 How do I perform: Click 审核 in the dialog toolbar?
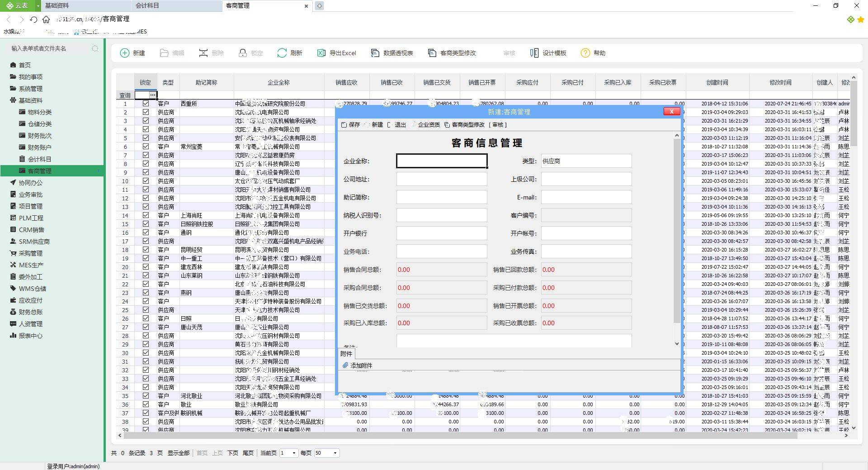498,125
